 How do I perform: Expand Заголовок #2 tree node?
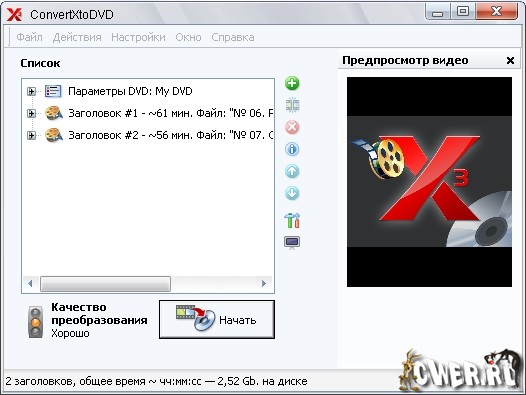click(31, 135)
